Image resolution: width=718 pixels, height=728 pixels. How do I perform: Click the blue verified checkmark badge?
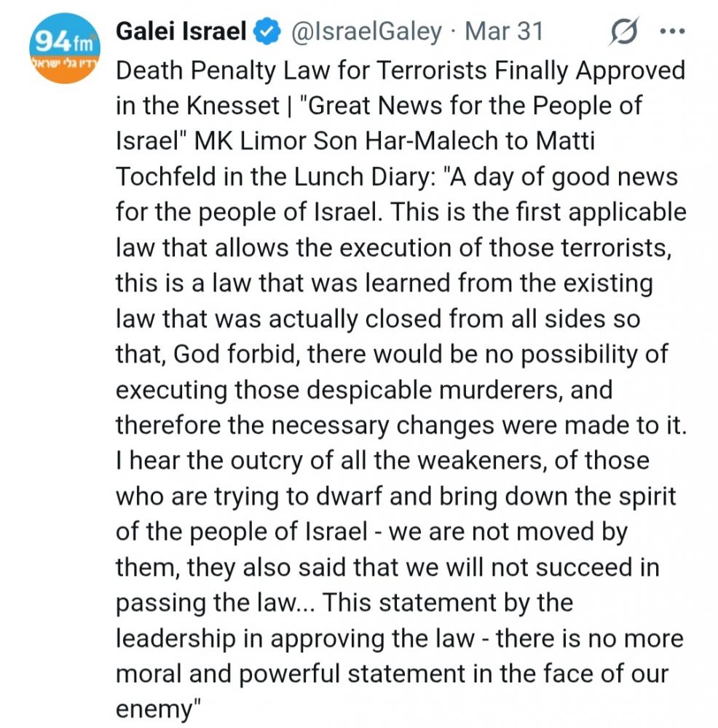coord(267,32)
